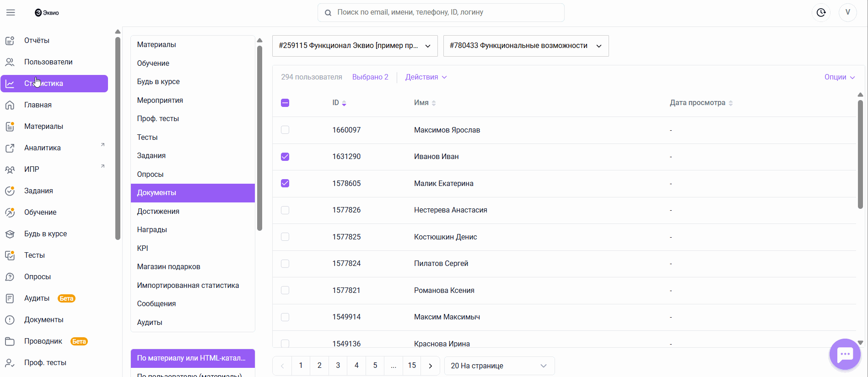The height and width of the screenshot is (377, 868).
Task: Click the Reports sidebar icon
Action: tap(10, 41)
